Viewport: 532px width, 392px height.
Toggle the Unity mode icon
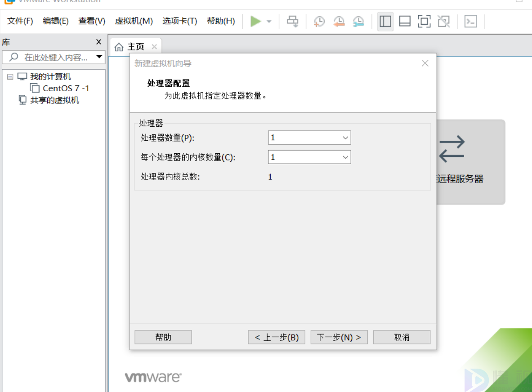click(444, 21)
